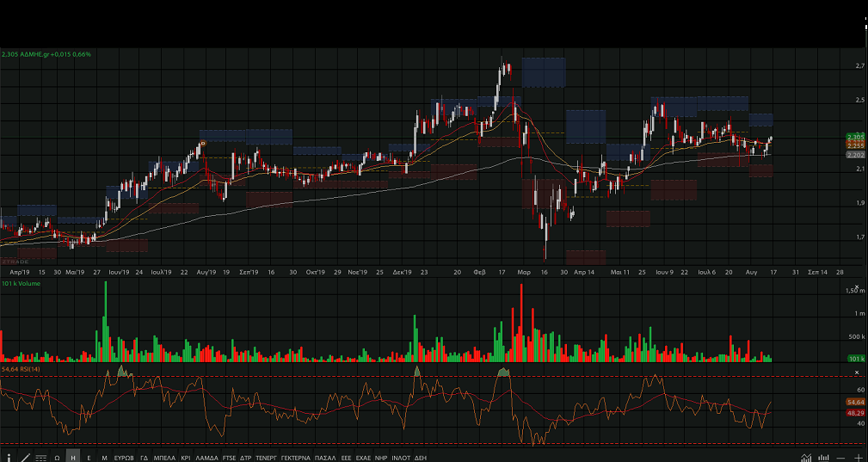Toggle the daily H timeframe
This screenshot has height=462, width=868.
(73, 458)
